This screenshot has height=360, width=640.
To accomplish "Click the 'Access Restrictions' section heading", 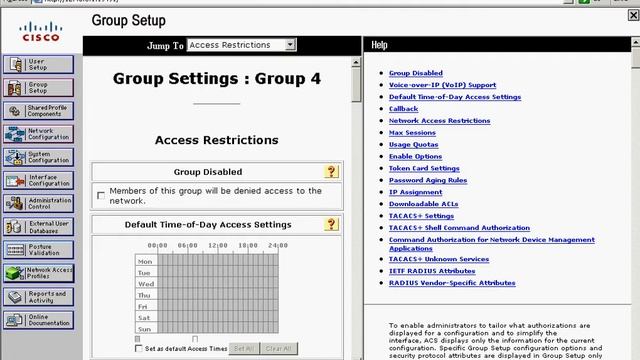I will coord(216,140).
